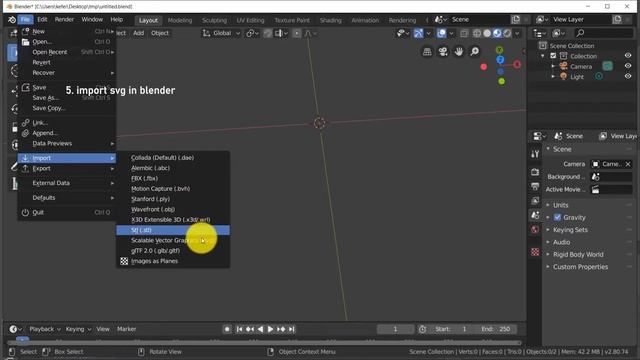The image size is (640, 360).
Task: Choose Wavefront (.obj) import option
Action: [x=173, y=209]
